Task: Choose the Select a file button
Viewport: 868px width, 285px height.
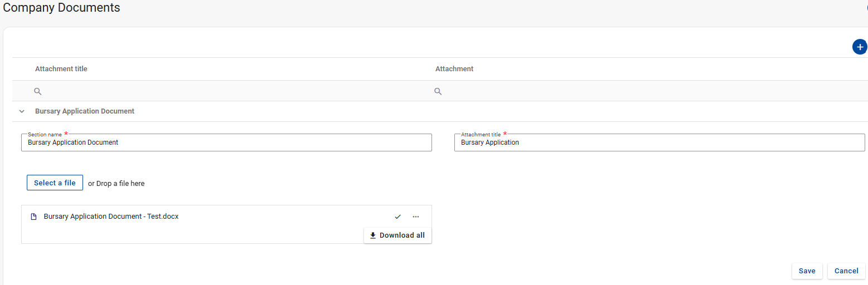Action: click(x=55, y=183)
